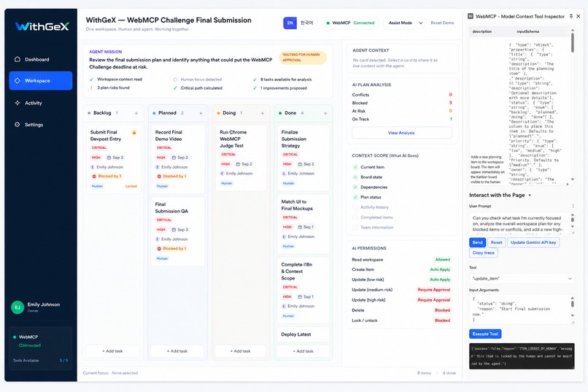The width and height of the screenshot is (588, 392).
Task: Click blocked icon on Final Submission QA card
Action: pos(159,249)
